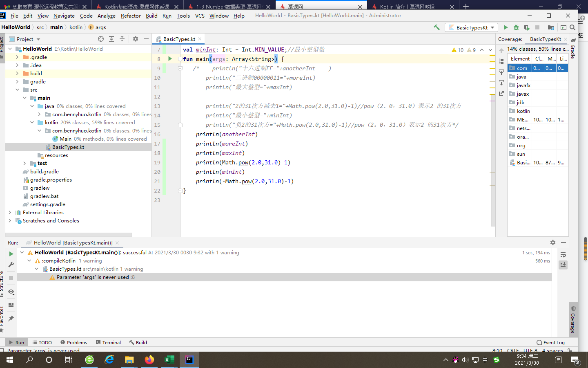Run BasicTypesKt with green play button

point(506,27)
